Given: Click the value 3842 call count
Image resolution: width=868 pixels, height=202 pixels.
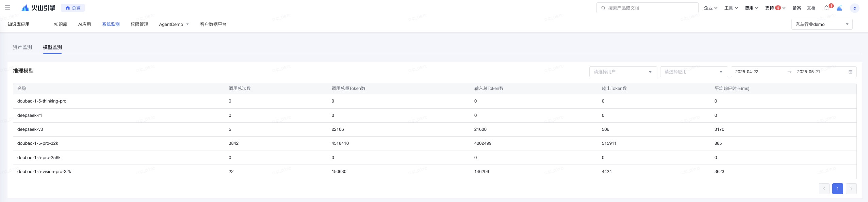Looking at the screenshot, I should (x=233, y=143).
